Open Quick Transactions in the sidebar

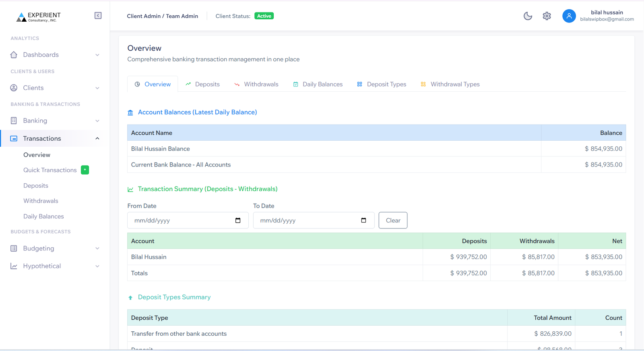coord(50,170)
